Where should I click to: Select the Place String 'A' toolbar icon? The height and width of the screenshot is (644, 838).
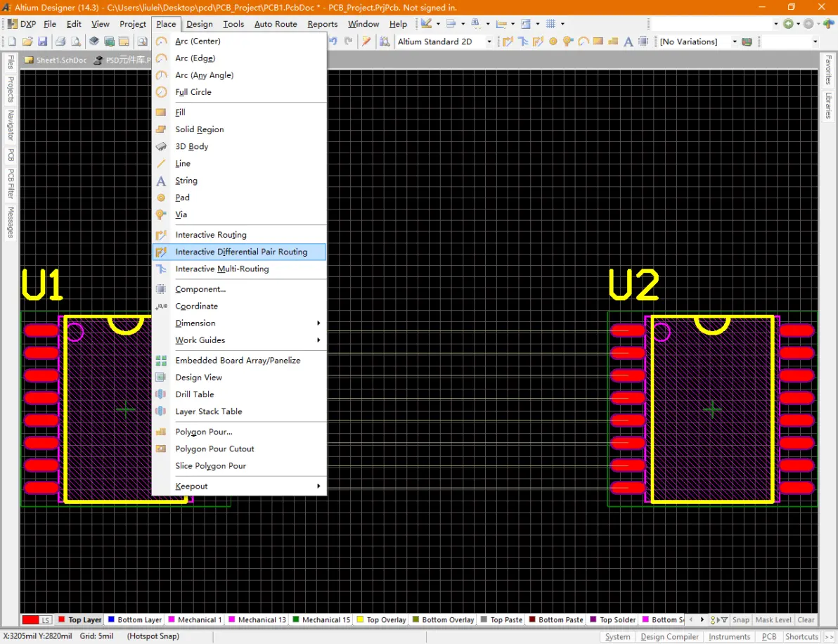point(628,41)
